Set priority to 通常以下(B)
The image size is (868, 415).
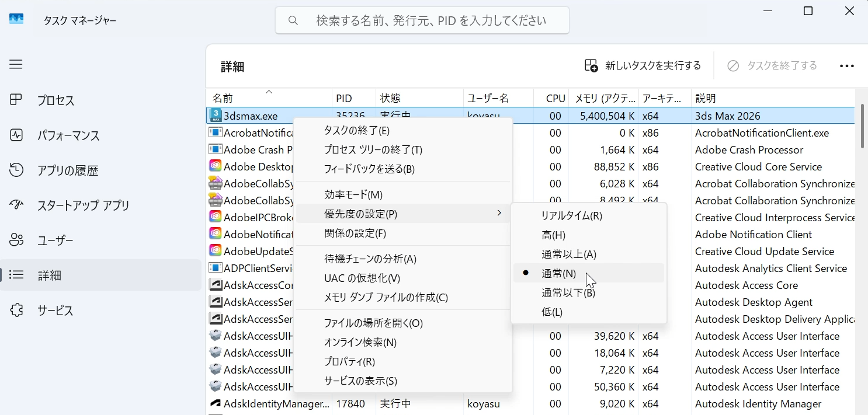pyautogui.click(x=589, y=293)
